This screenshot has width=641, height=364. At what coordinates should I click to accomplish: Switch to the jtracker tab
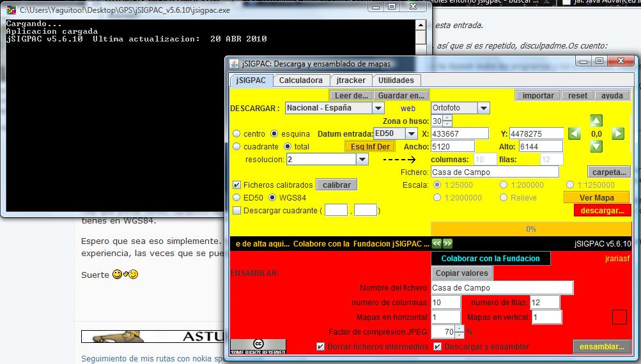(x=351, y=80)
